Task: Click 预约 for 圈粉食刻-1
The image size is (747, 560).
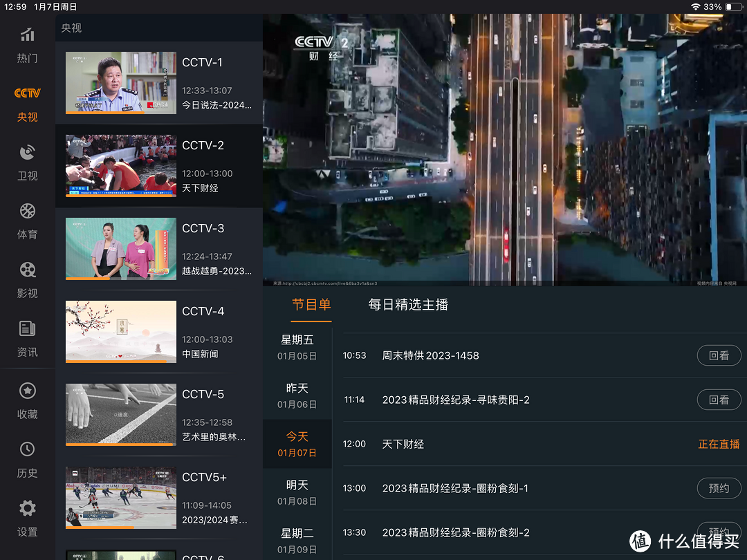Action: (x=719, y=488)
